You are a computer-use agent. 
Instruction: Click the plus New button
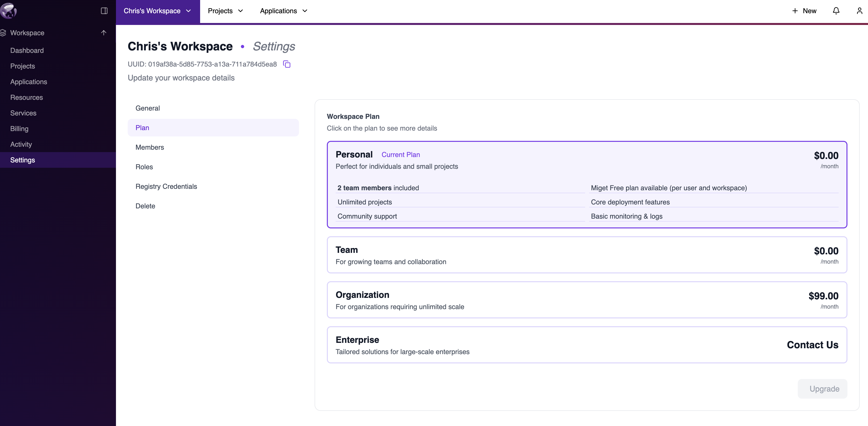tap(804, 11)
